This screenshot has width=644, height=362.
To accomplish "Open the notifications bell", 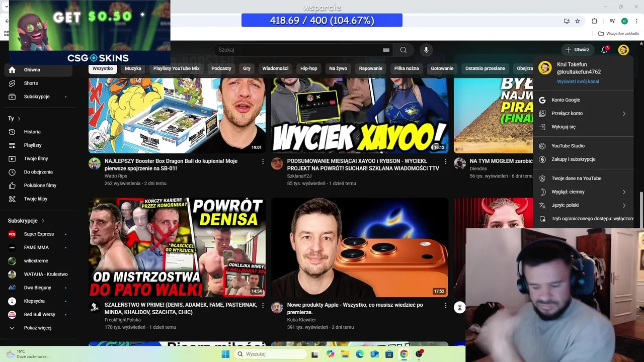I will (604, 50).
